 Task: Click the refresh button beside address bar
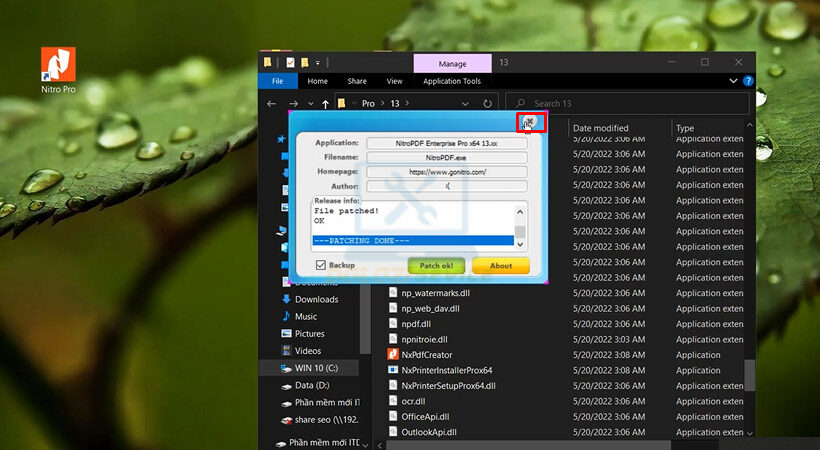487,103
